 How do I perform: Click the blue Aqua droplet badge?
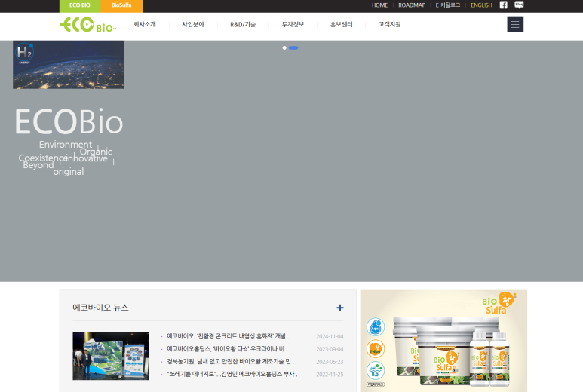pyautogui.click(x=376, y=327)
